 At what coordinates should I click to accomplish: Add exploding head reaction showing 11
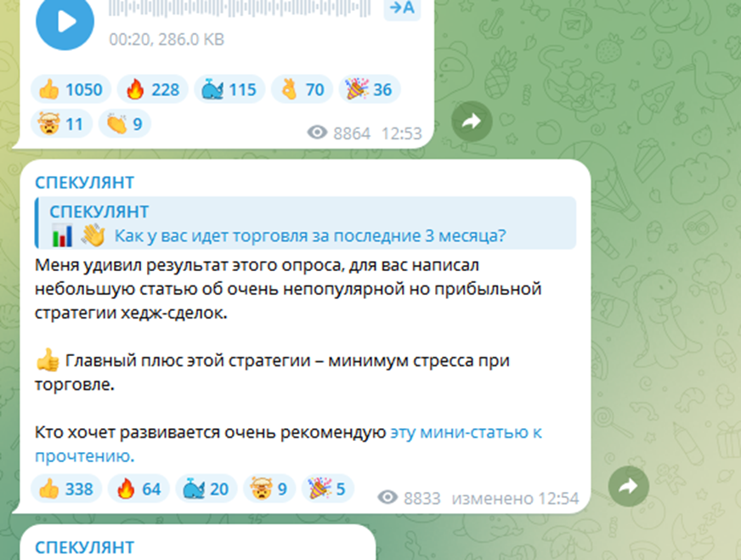tap(61, 124)
